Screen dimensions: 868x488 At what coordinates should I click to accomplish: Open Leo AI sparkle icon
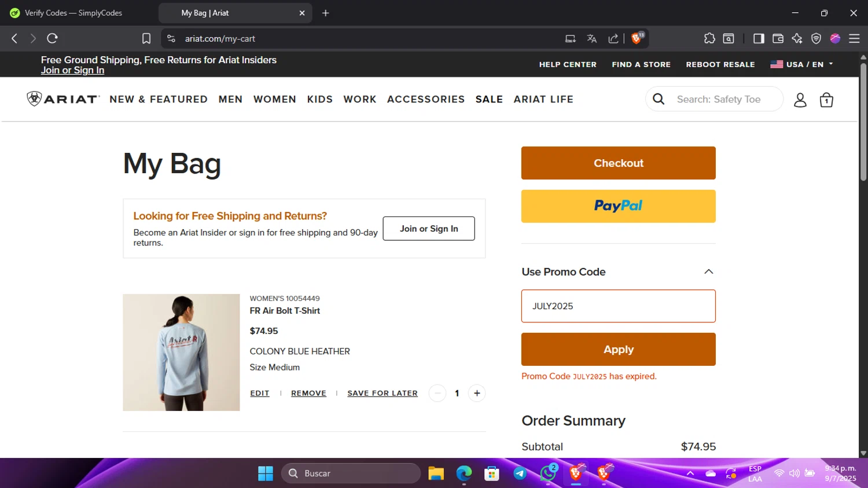pos(797,38)
